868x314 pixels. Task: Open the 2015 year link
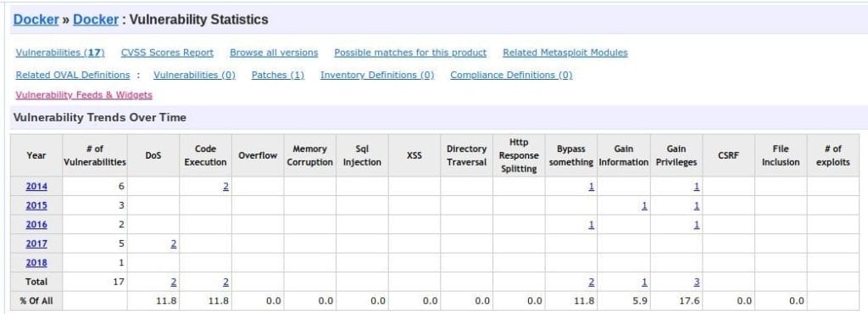tap(36, 205)
